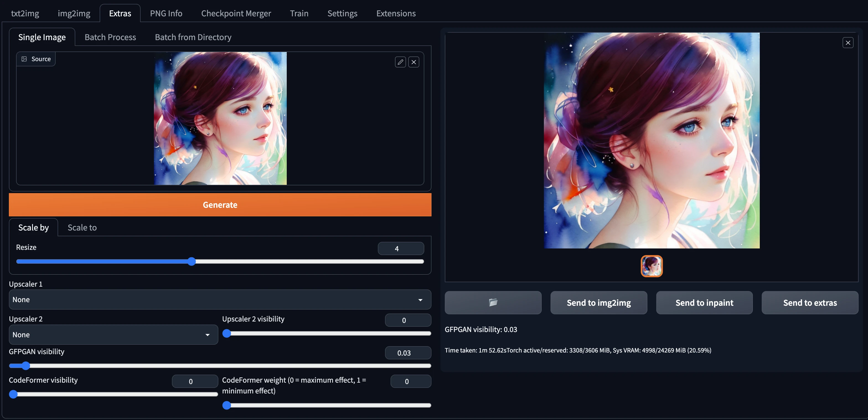Switch to Batch Process sub-tab

click(110, 37)
